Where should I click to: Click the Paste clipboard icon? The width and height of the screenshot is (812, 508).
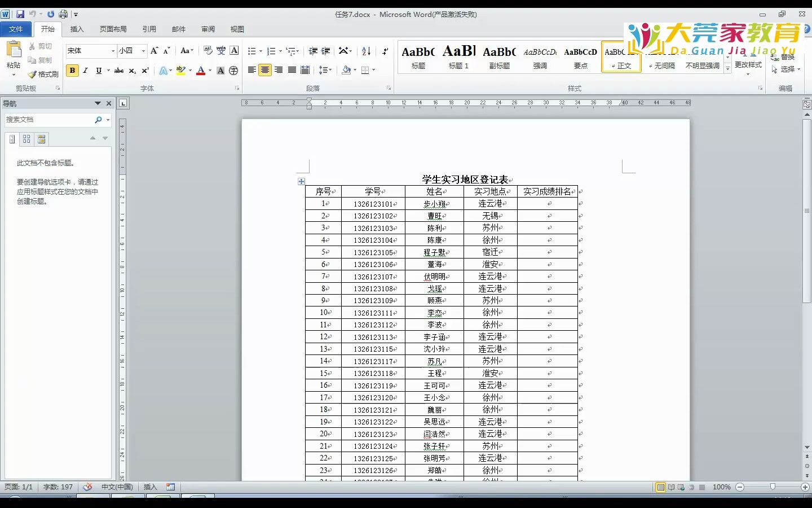click(14, 50)
